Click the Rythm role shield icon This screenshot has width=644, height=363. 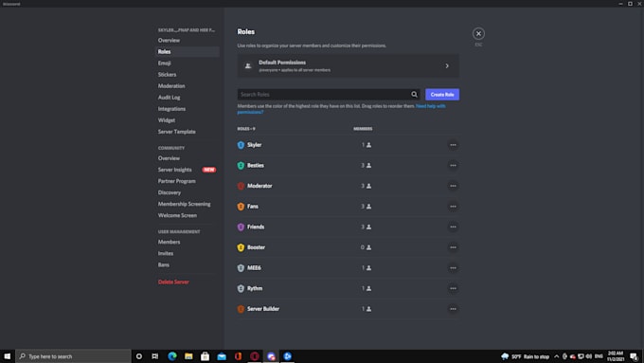[x=241, y=288]
